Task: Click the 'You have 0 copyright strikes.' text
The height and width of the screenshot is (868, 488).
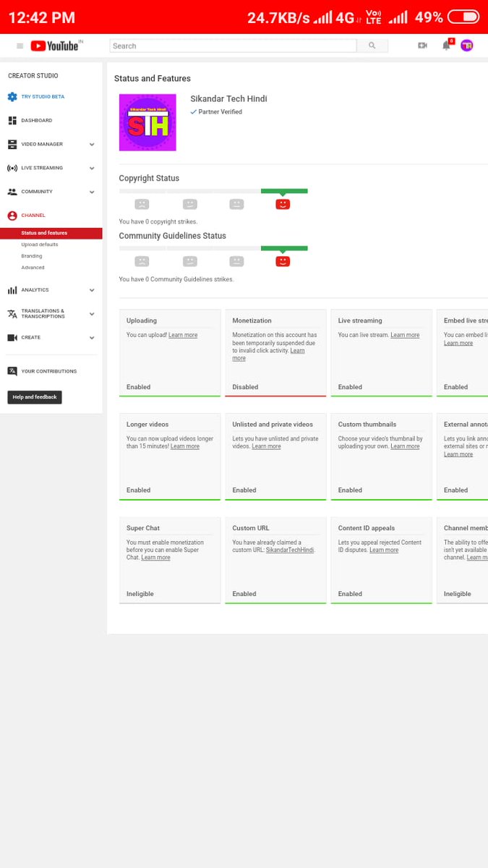Action: point(158,222)
